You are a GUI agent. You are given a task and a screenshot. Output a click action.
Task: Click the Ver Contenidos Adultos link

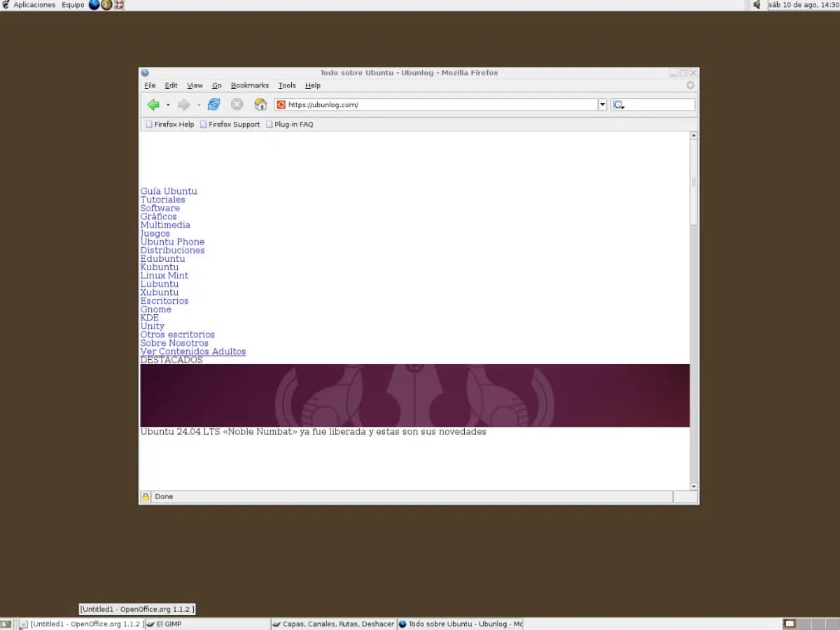[x=193, y=351]
